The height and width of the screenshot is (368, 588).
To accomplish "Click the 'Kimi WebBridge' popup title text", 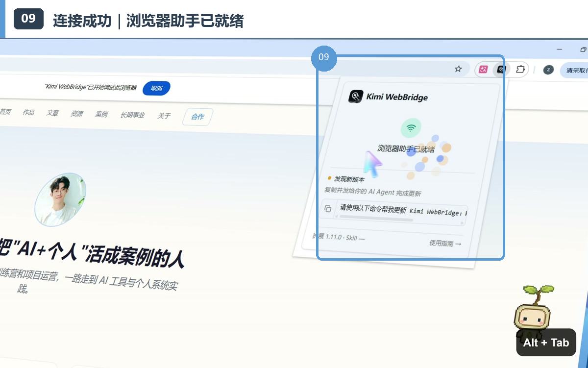I will [x=397, y=97].
